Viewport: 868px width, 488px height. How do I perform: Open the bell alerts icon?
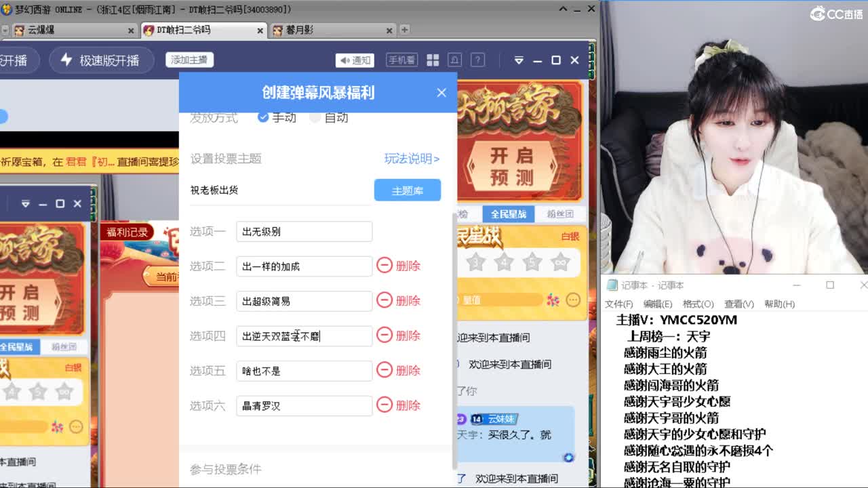click(455, 60)
